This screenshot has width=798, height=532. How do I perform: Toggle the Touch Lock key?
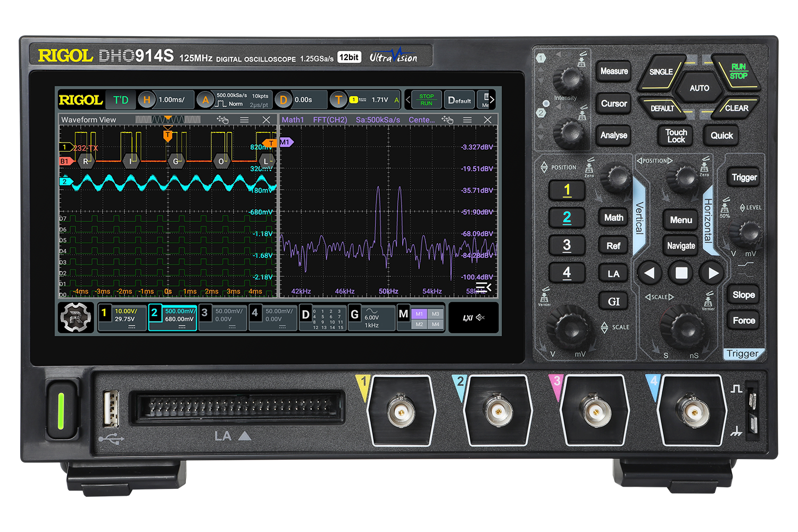[676, 136]
